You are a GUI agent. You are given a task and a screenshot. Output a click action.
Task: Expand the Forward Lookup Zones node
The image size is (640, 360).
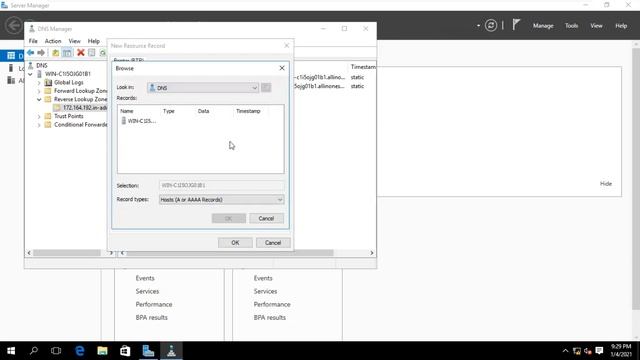pyautogui.click(x=39, y=91)
